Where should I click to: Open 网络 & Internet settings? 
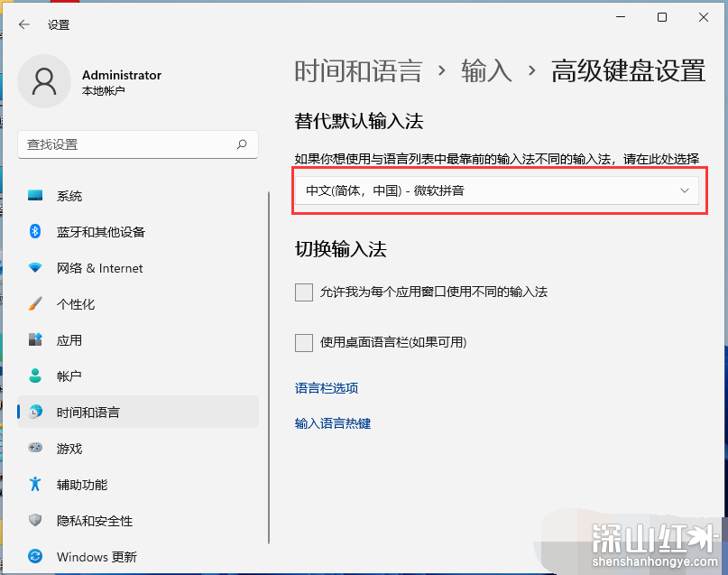coord(79,267)
